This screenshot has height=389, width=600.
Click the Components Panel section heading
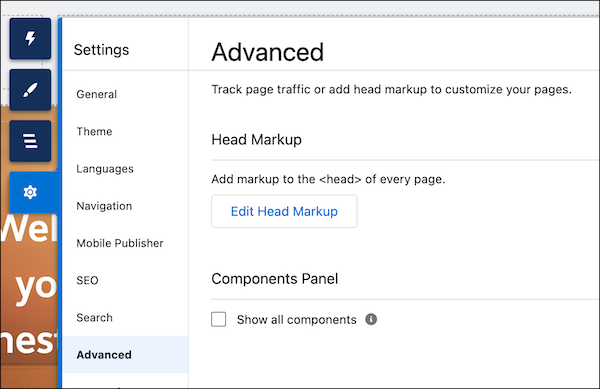click(274, 279)
